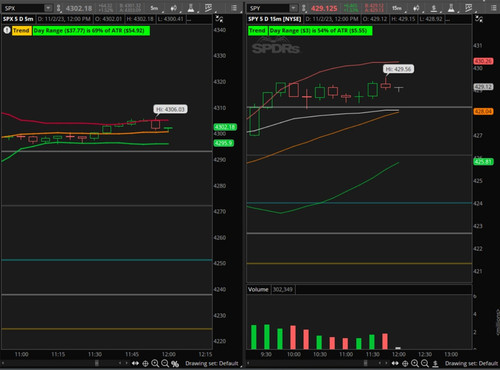Toggle SPX percent scale icon
500x370 pixels.
[175, 364]
